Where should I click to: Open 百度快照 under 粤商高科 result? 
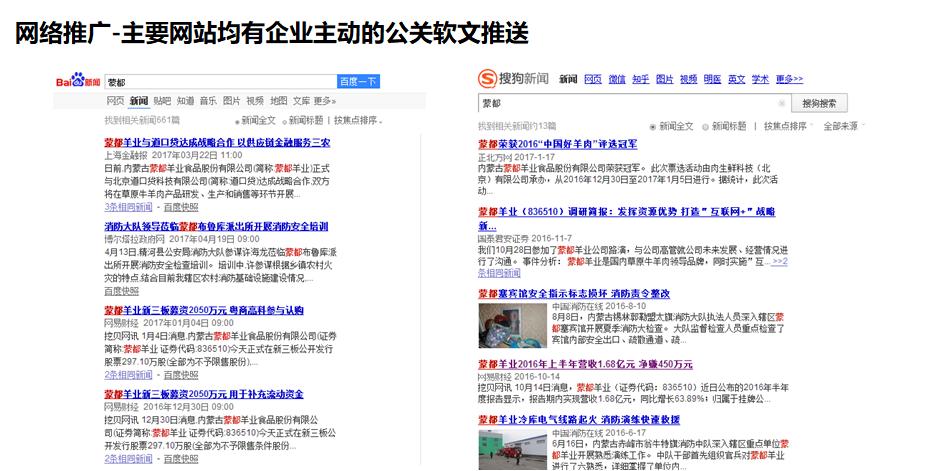(x=181, y=375)
